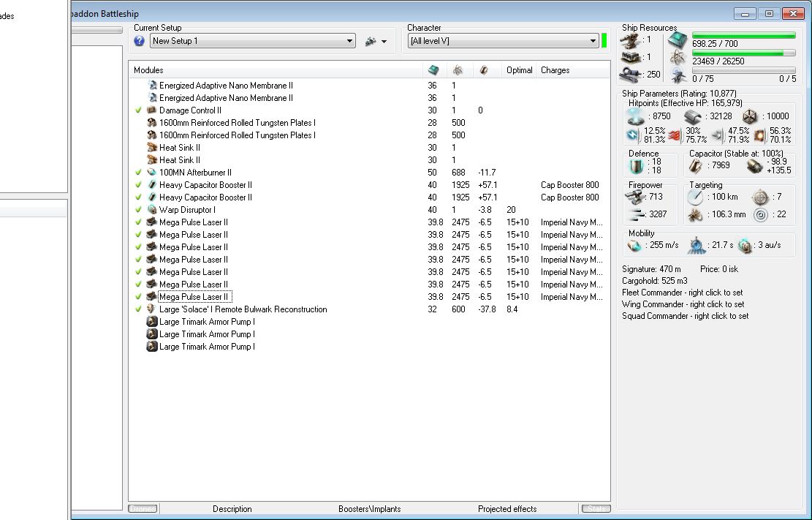Select the Damage Control II row text
This screenshot has height=520, width=812.
(190, 110)
